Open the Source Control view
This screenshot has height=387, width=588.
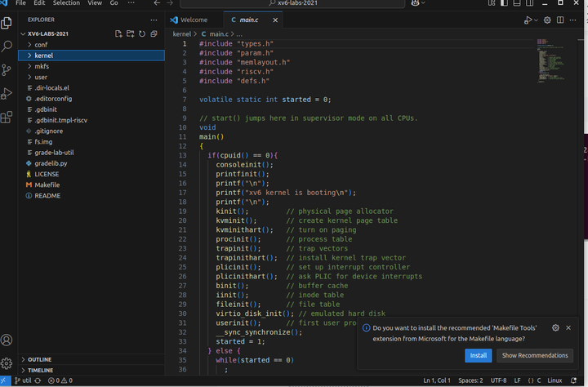[x=7, y=70]
